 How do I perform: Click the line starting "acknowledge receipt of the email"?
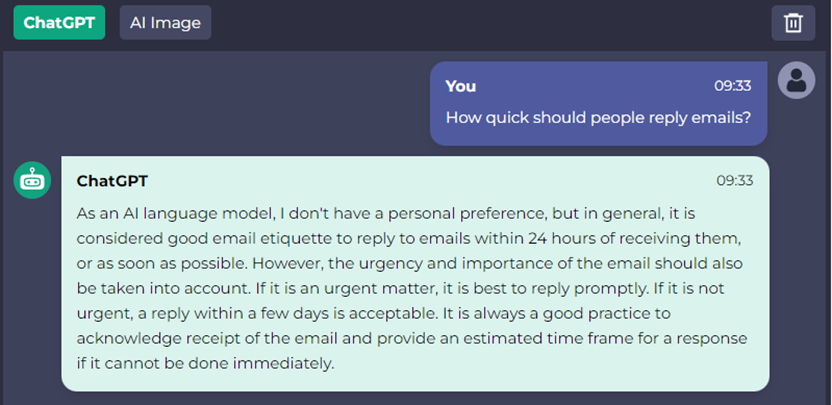click(412, 339)
